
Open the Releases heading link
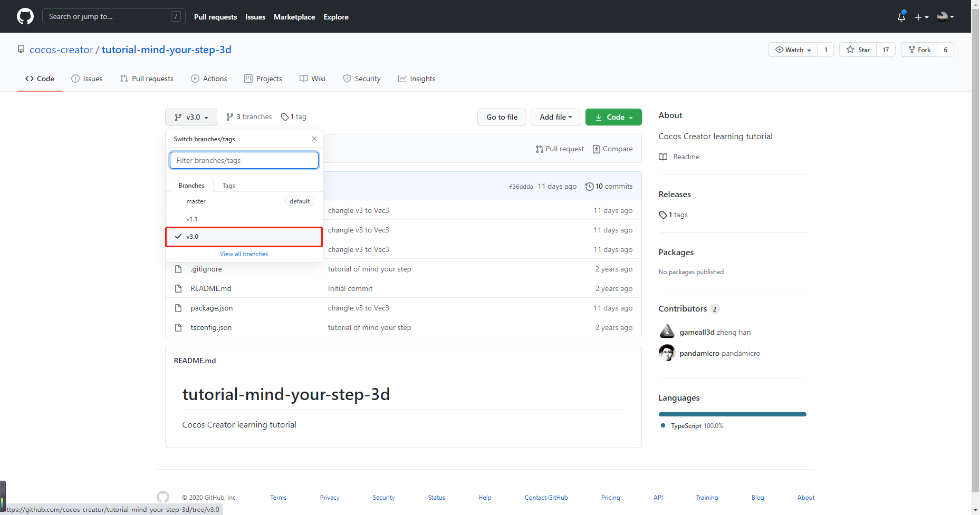pyautogui.click(x=675, y=194)
